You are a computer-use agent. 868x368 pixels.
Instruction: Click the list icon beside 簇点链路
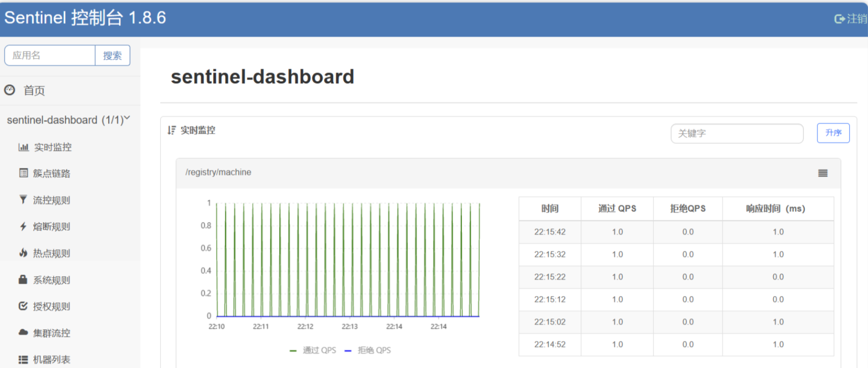pos(23,174)
